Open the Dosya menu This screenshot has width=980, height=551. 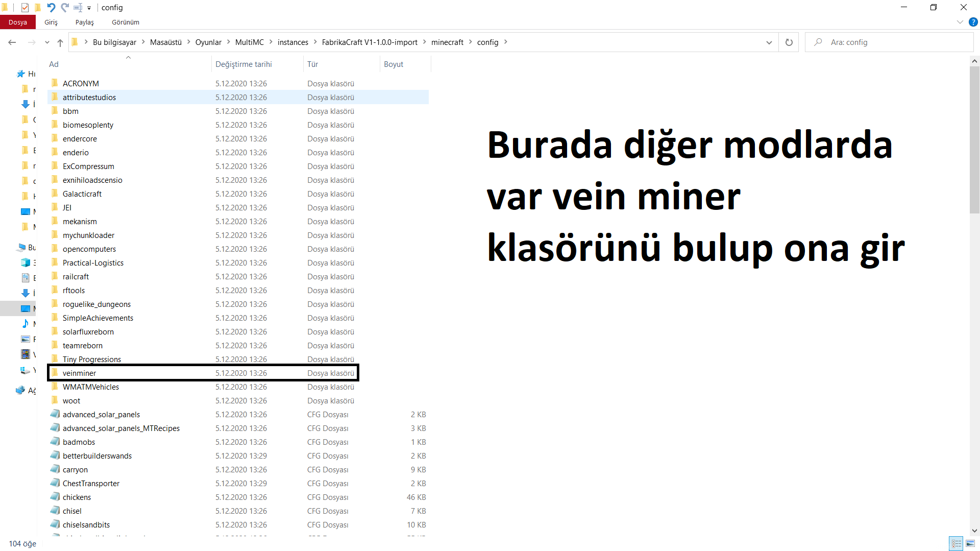(18, 22)
